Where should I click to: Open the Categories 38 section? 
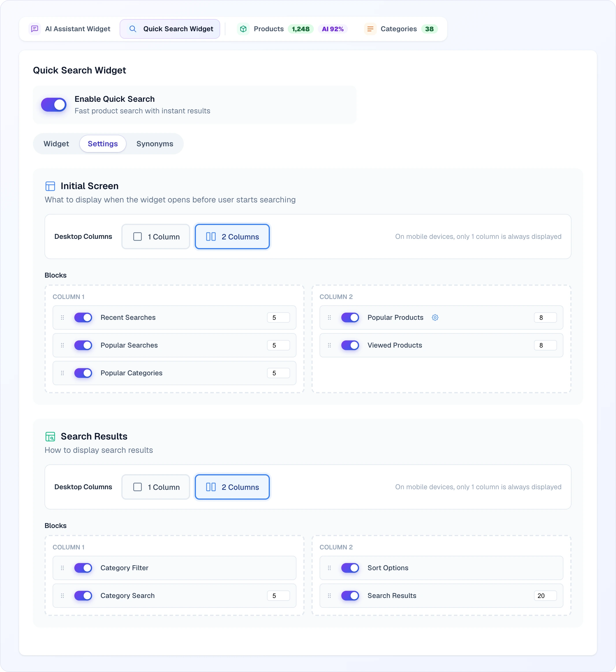[401, 29]
